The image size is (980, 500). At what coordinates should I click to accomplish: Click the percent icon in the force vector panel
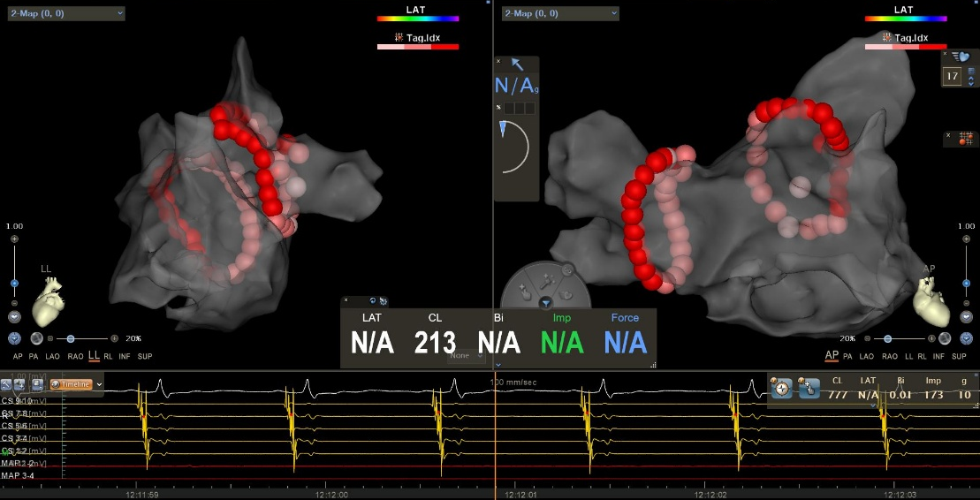coord(498,108)
